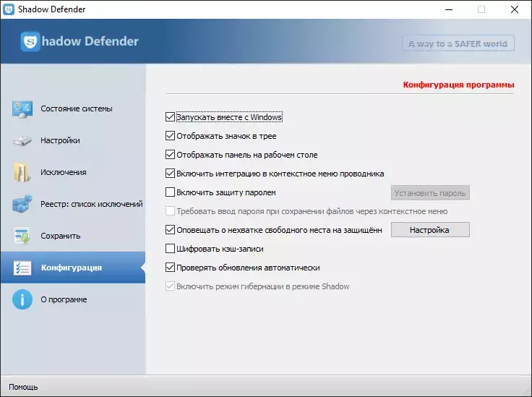Screen dimensions: 532x397
Task: Open Состояние системы section
Action: [x=72, y=109]
